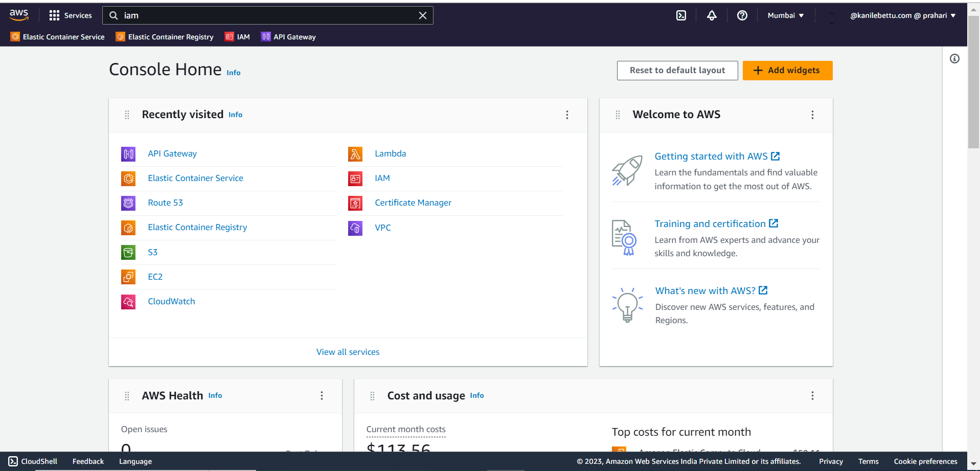
Task: Open Lambda link
Action: (x=391, y=153)
